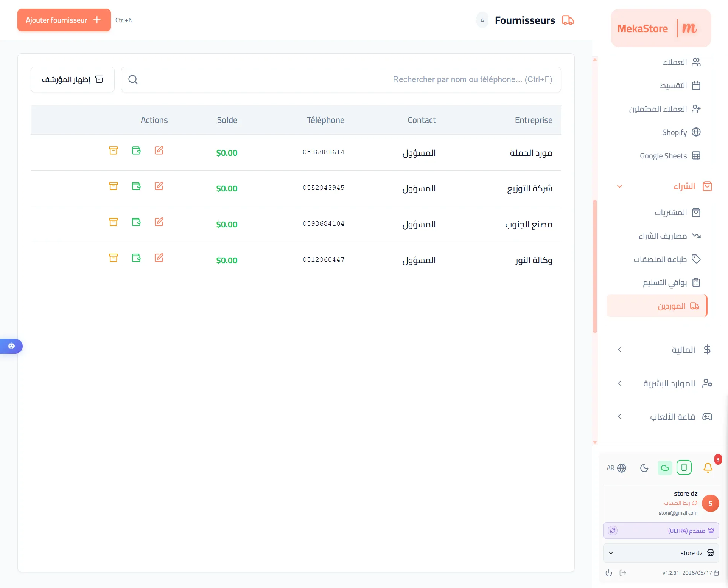
Task: Open مصاريف الشراء in the sidebar
Action: (x=670, y=236)
